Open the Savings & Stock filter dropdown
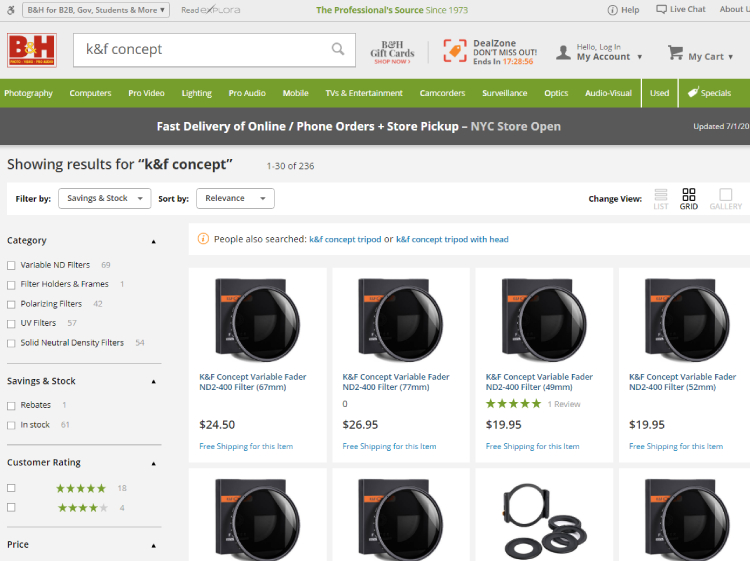750x561 pixels. (103, 198)
